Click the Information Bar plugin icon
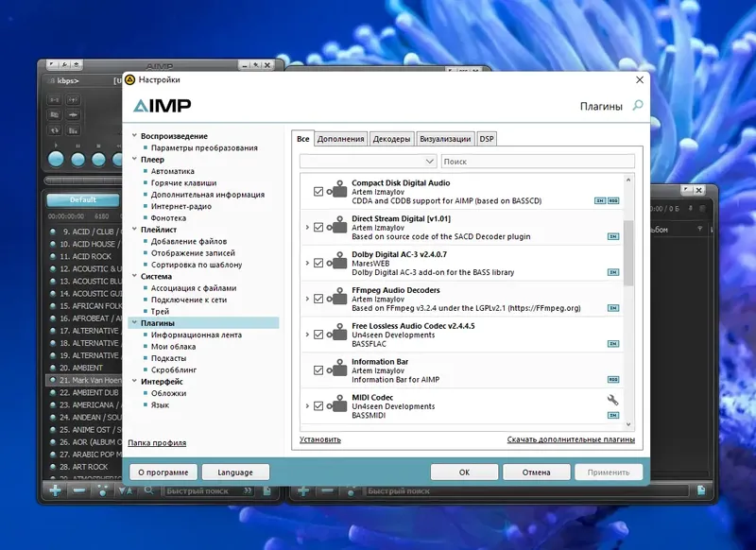 337,369
